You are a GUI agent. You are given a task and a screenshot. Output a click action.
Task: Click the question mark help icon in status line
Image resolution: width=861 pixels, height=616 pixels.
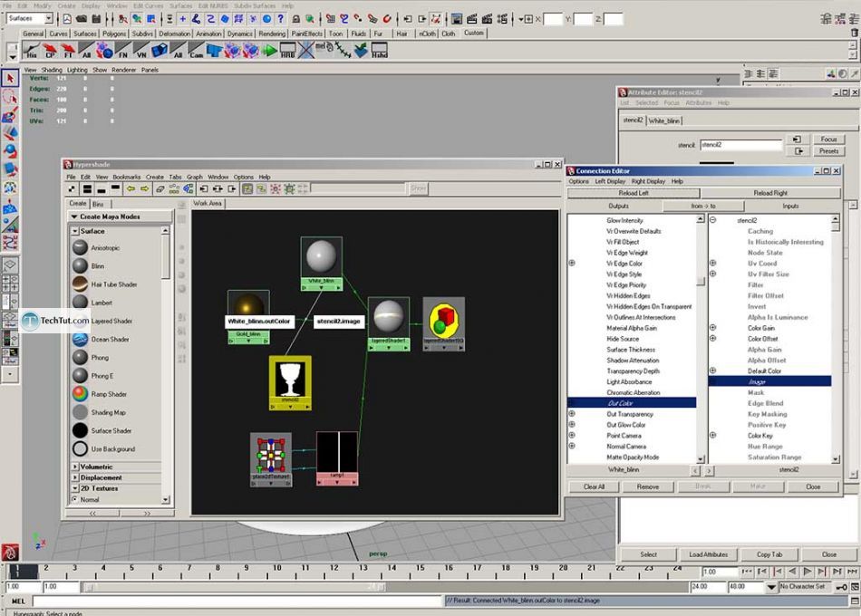tap(281, 19)
